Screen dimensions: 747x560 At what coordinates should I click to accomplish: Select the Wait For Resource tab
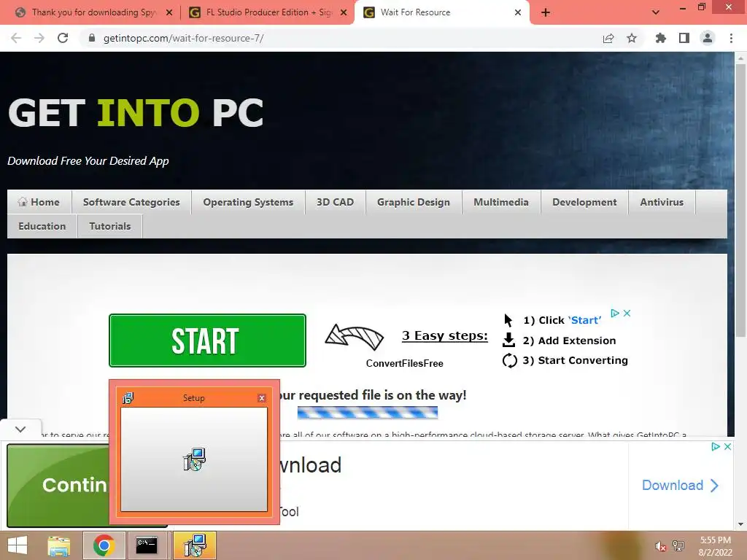coord(443,12)
